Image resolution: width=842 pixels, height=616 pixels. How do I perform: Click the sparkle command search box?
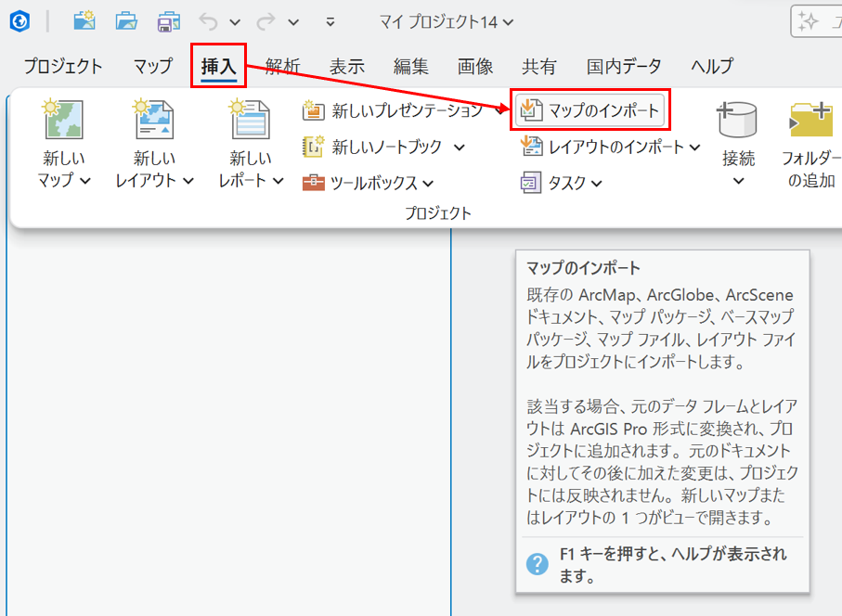(x=816, y=22)
